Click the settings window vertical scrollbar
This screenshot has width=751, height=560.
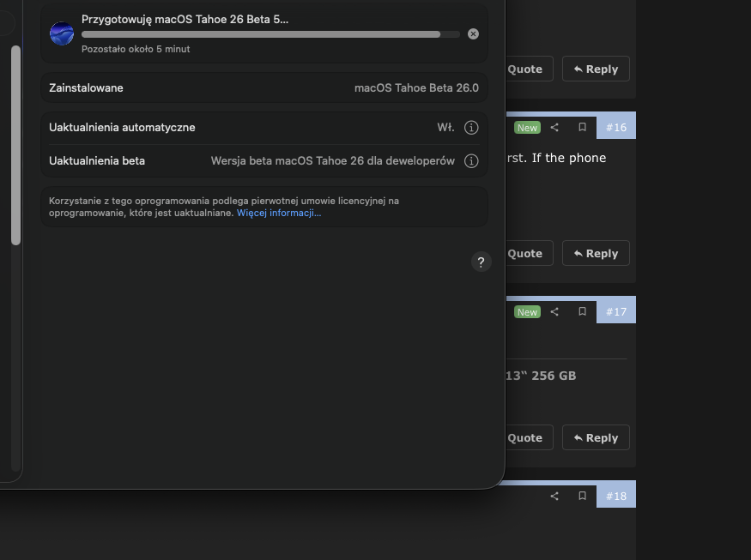15,145
